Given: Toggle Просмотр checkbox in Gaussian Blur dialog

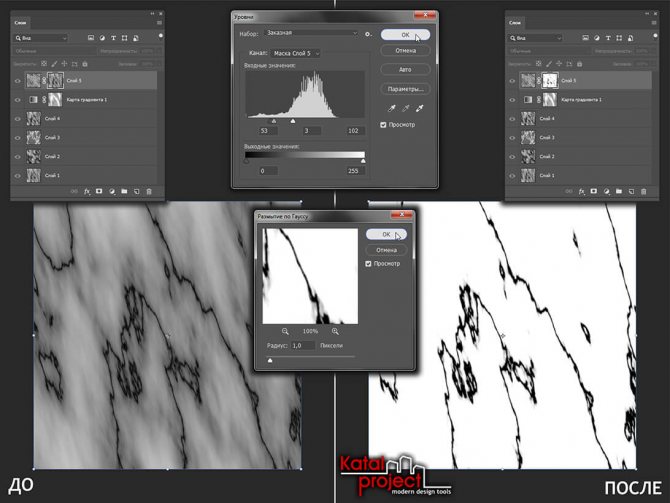Looking at the screenshot, I should (x=369, y=263).
